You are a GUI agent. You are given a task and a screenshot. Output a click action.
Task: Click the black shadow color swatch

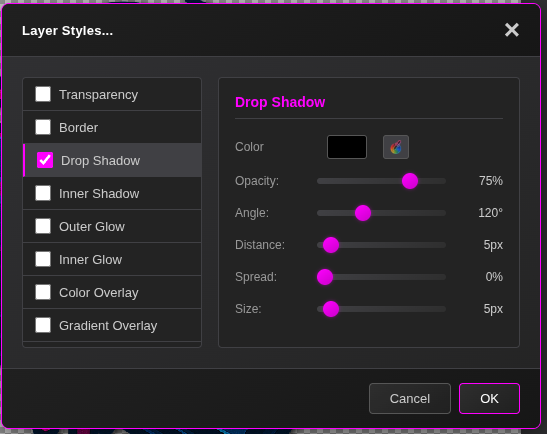pyautogui.click(x=347, y=147)
